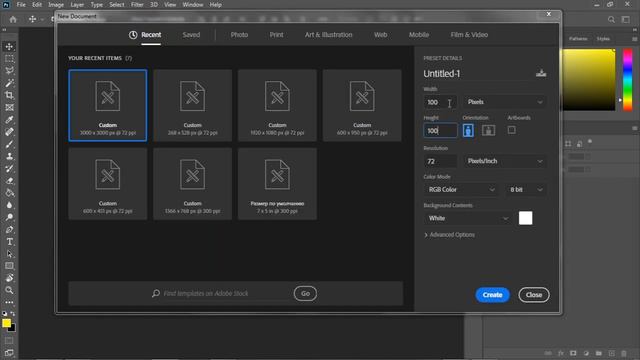640x360 pixels.
Task: Open the Filter menu
Action: pos(137,5)
